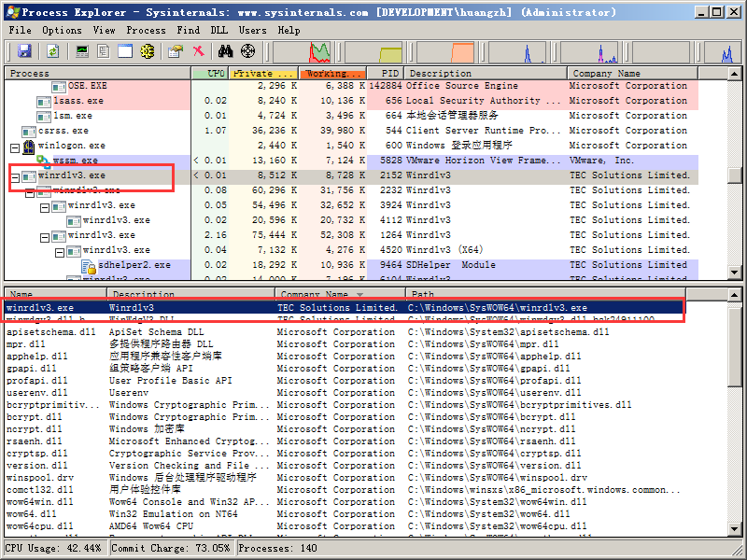Select the csrss.exe process row
The width and height of the screenshot is (747, 560).
click(352, 131)
